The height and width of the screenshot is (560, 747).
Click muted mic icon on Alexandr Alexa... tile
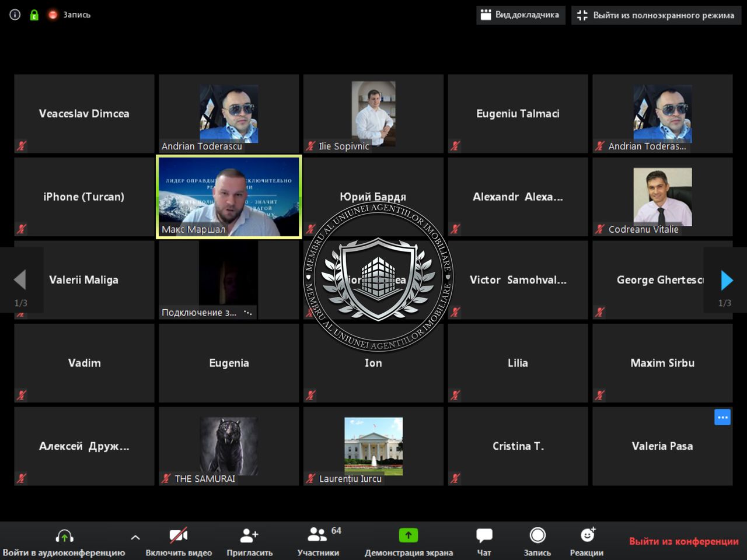coord(455,229)
